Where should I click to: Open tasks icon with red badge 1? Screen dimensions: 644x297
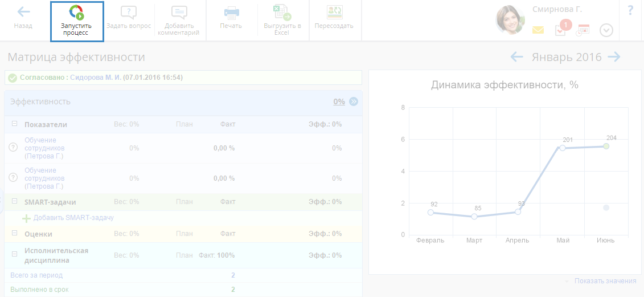tap(561, 30)
